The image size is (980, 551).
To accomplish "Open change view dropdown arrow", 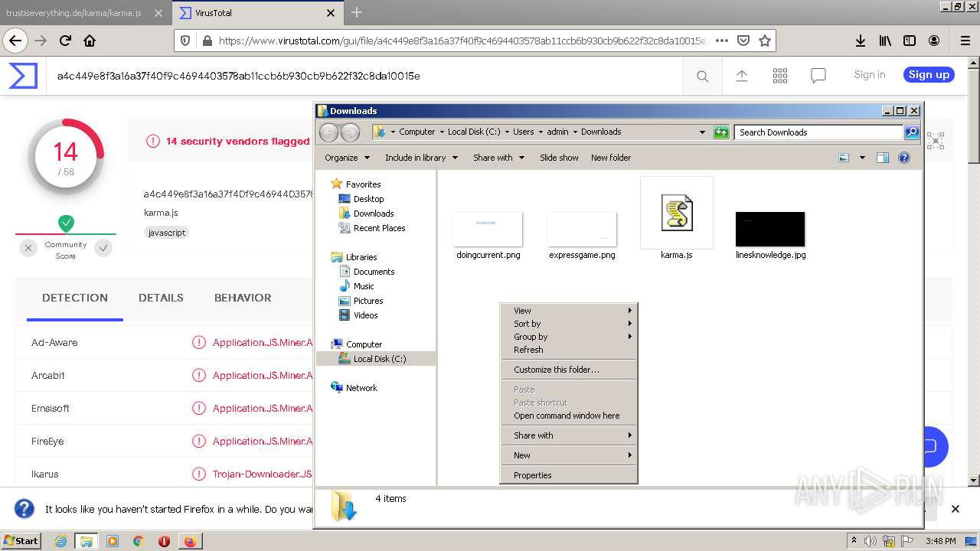I will (862, 158).
